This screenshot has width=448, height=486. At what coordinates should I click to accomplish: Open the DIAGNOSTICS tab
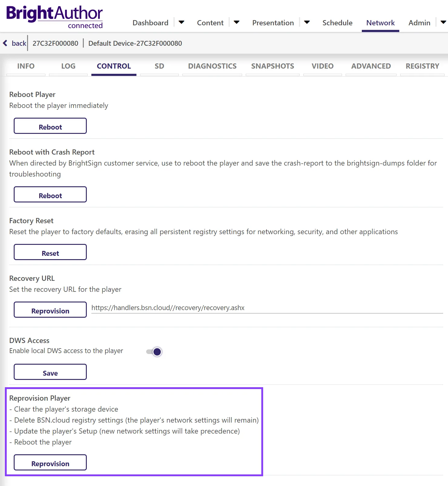coord(212,66)
